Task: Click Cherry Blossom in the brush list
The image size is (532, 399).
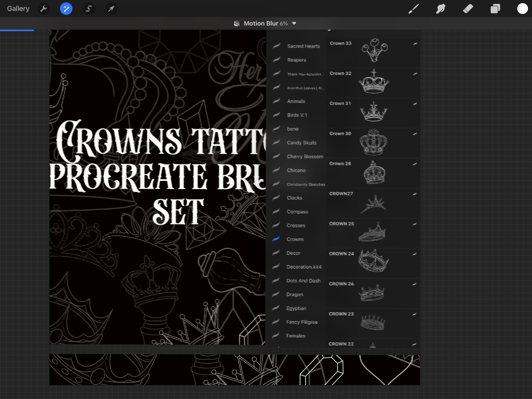Action: point(305,156)
